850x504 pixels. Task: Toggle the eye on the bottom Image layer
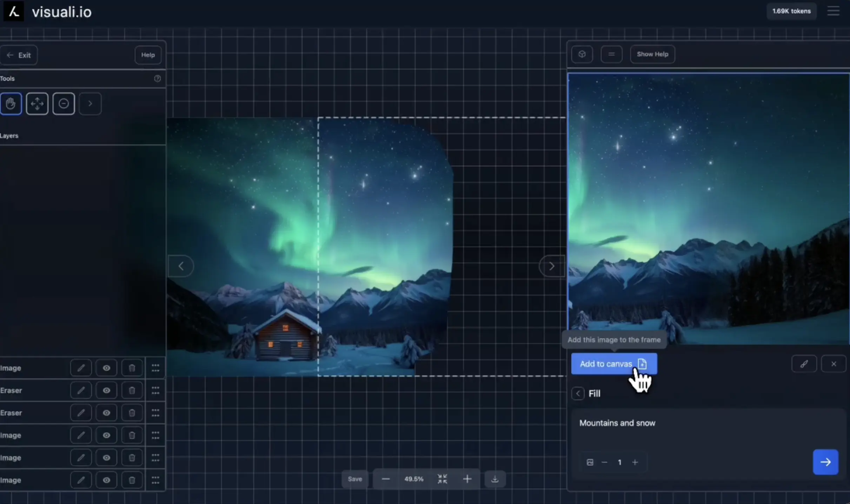106,480
